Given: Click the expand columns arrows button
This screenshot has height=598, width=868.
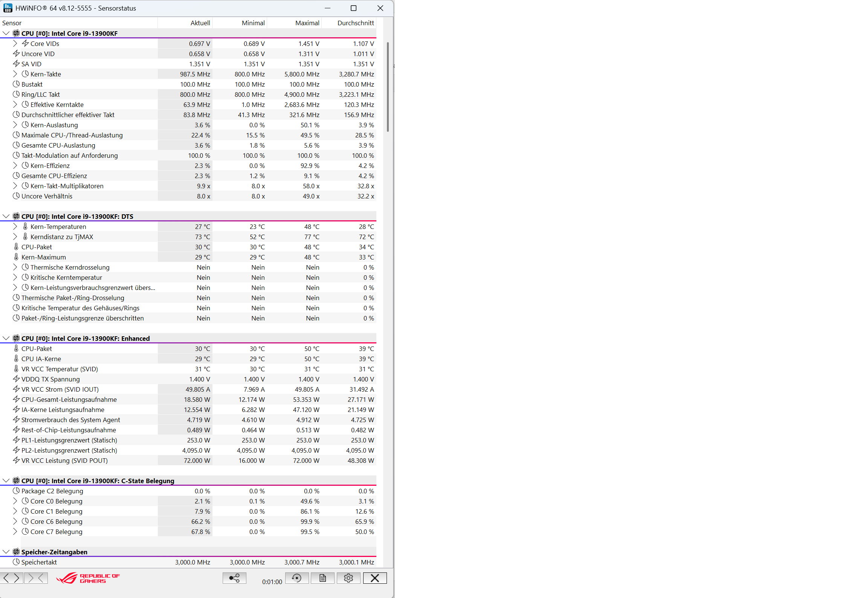Looking at the screenshot, I should click(11, 578).
